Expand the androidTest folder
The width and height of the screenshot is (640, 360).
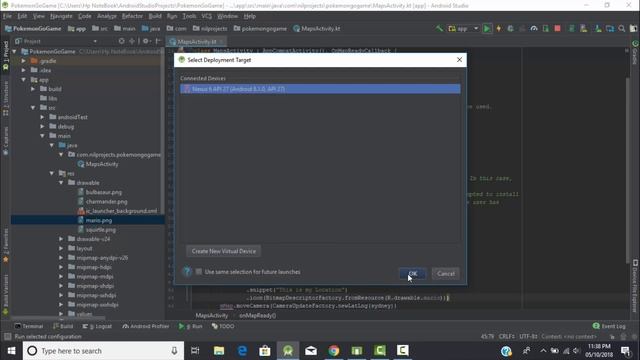click(42, 117)
